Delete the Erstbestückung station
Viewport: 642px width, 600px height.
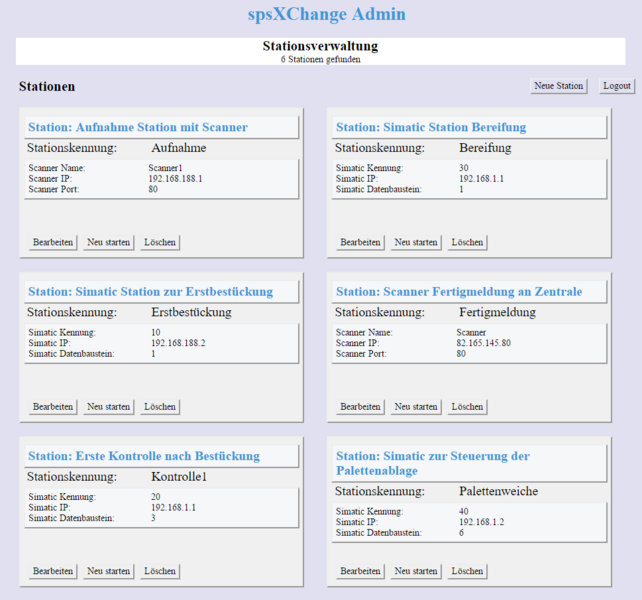click(160, 407)
